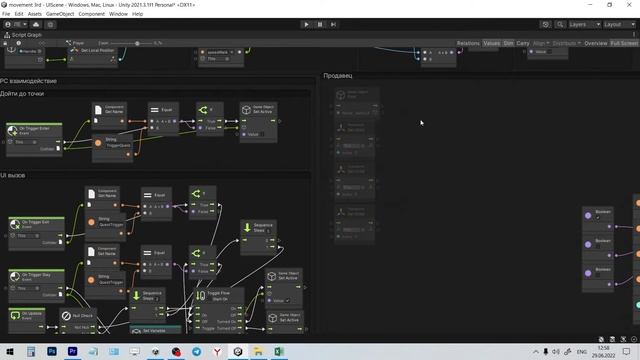640x360 pixels.
Task: Open the ENG language switcher
Action: (582, 351)
